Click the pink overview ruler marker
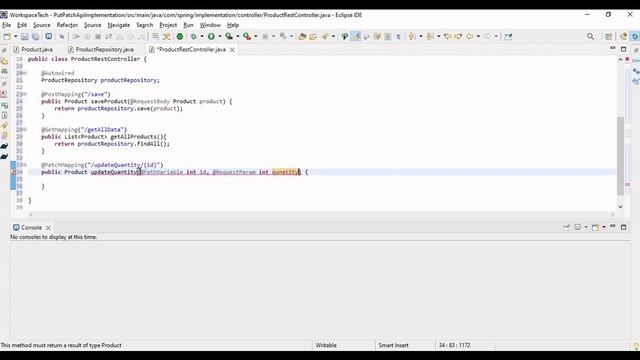The height and width of the screenshot is (360, 640). click(627, 184)
